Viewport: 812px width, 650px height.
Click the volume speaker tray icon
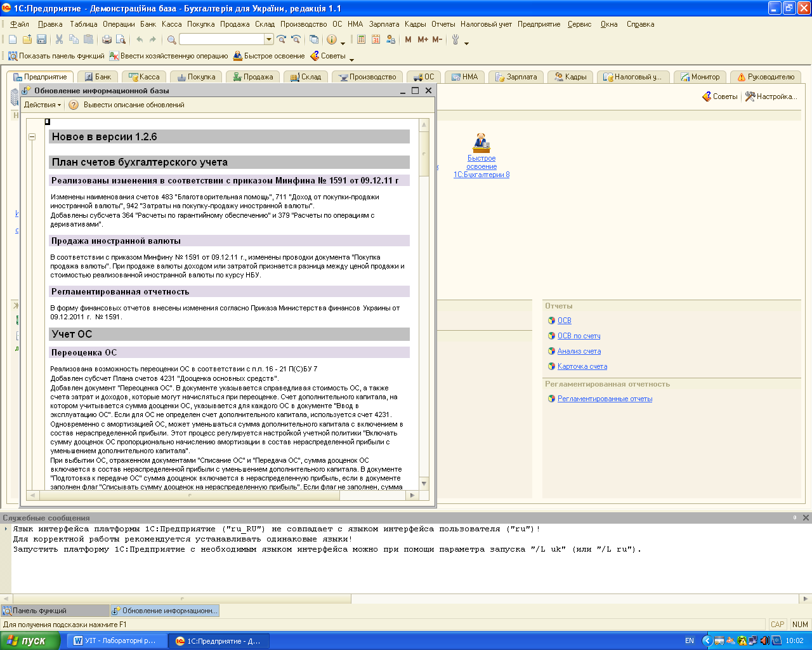(x=765, y=640)
